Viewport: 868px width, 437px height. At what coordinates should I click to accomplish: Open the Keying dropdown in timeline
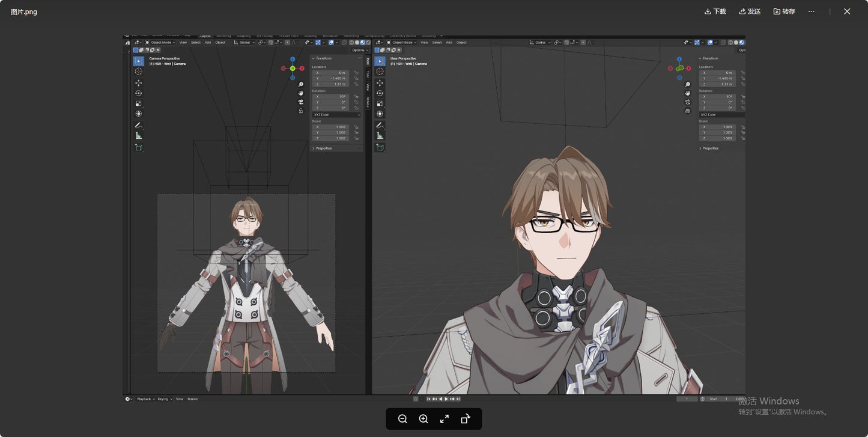(165, 399)
